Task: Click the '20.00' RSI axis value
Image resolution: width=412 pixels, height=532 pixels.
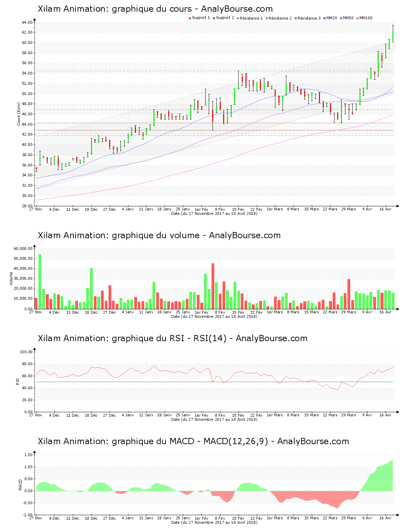Action: point(27,400)
